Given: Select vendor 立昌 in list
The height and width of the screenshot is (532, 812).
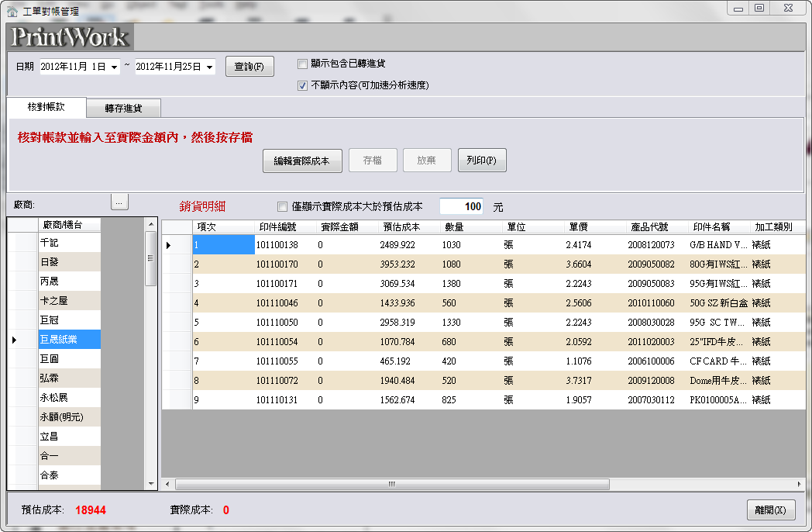Looking at the screenshot, I should [x=70, y=437].
